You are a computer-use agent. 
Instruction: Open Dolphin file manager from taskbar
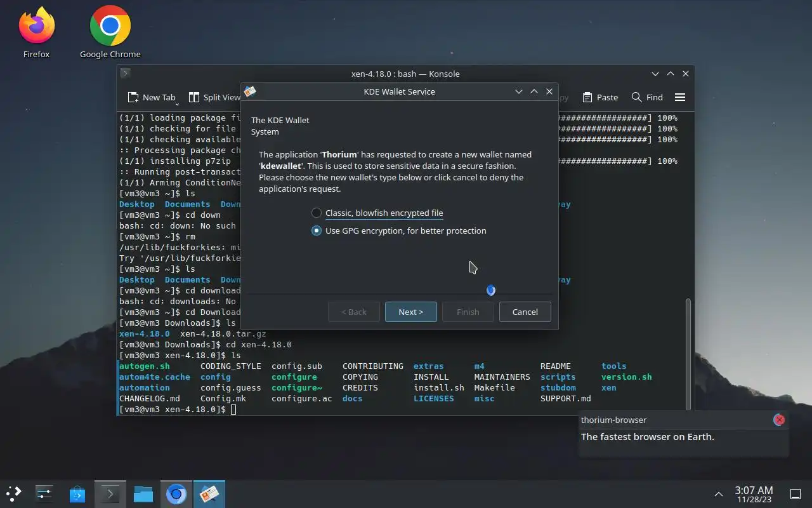pos(143,493)
